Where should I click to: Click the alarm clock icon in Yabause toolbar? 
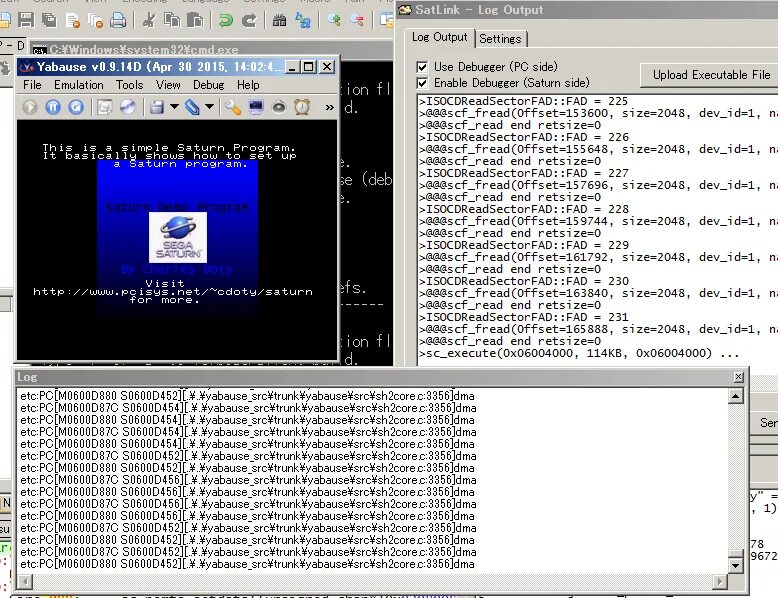click(x=302, y=107)
